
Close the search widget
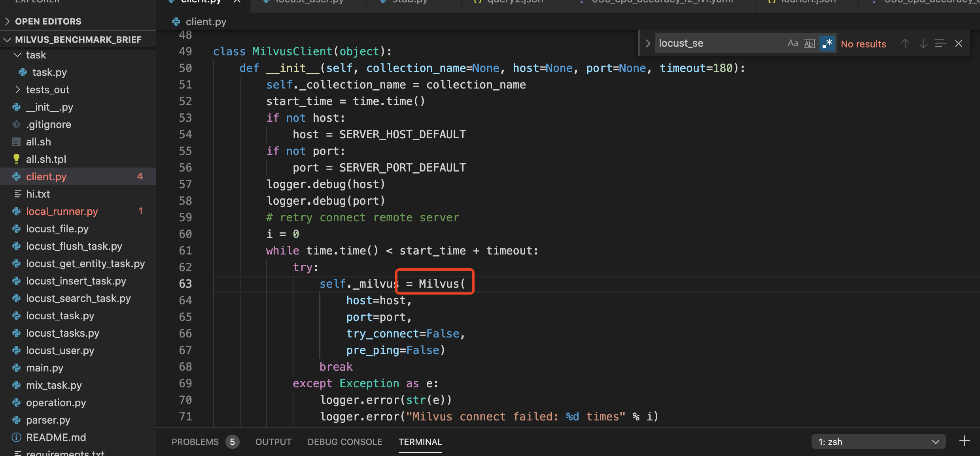click(959, 43)
